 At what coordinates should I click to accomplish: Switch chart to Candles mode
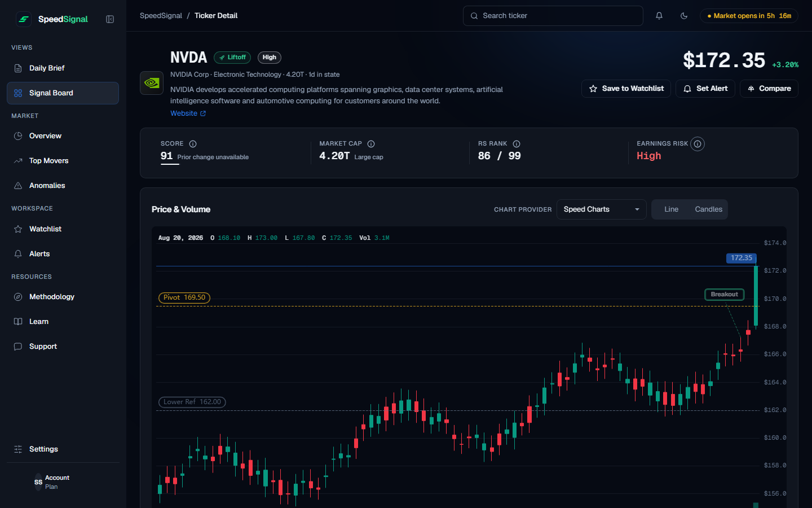pos(708,209)
